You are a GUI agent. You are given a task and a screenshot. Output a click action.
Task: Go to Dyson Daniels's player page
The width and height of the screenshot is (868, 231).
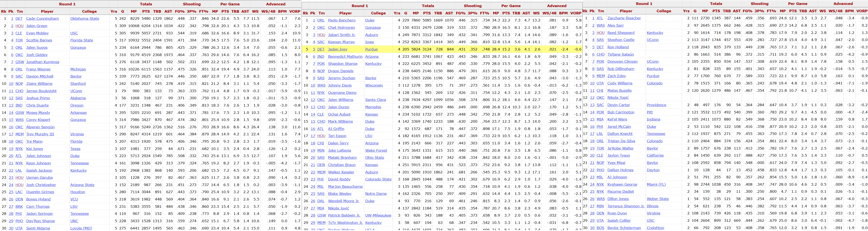coord(341,71)
